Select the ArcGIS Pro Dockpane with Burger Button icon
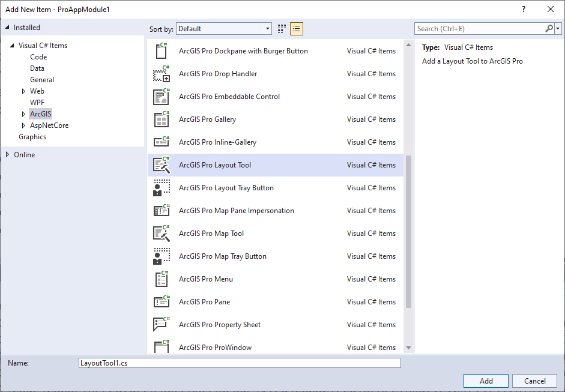 pos(160,50)
